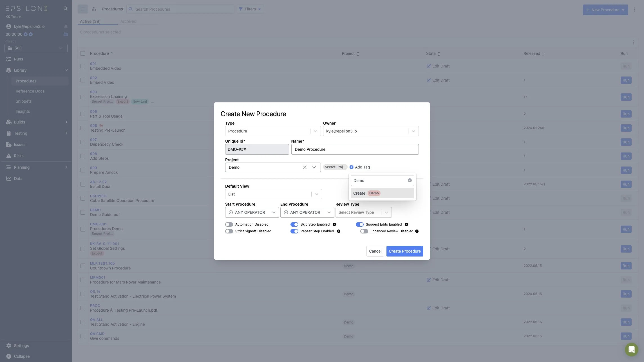Click the Issues sidebar icon
Viewport: 644px width, 362px height.
(9, 145)
